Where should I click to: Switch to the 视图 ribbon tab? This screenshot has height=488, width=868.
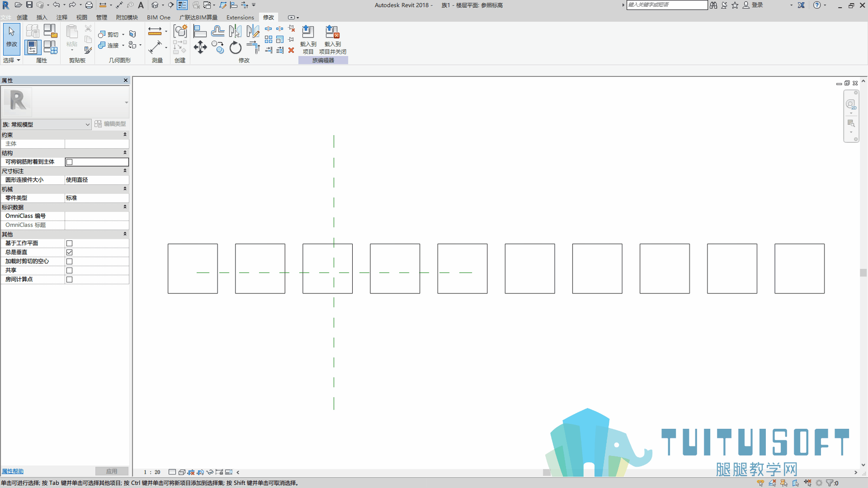point(82,17)
